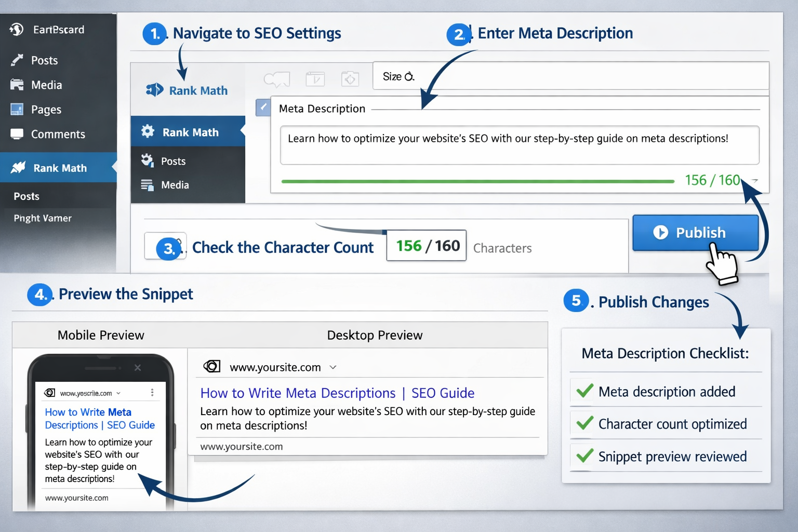This screenshot has height=532, width=798.
Task: Select the Rank Math SEO sidebar icon
Action: (18, 167)
